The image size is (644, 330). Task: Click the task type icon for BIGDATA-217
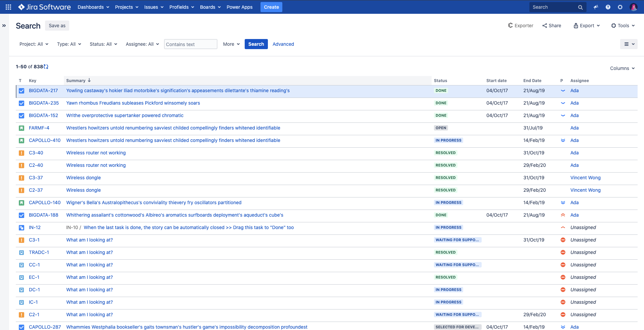coord(22,90)
